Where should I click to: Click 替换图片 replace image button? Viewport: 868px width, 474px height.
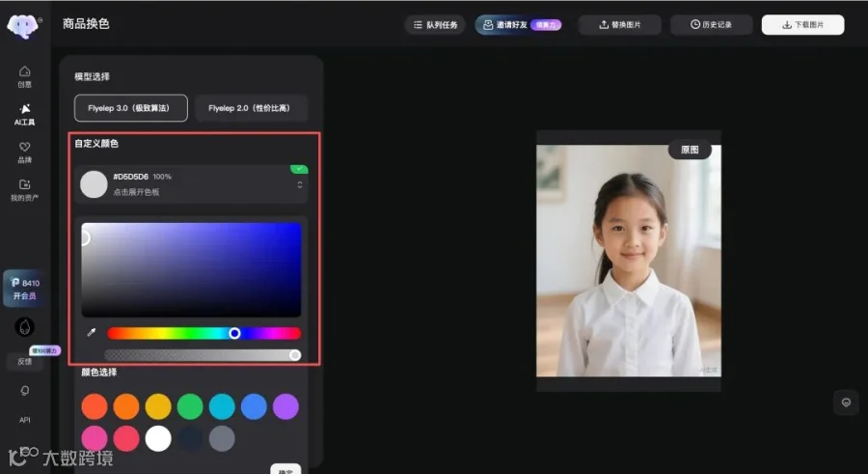pos(619,25)
